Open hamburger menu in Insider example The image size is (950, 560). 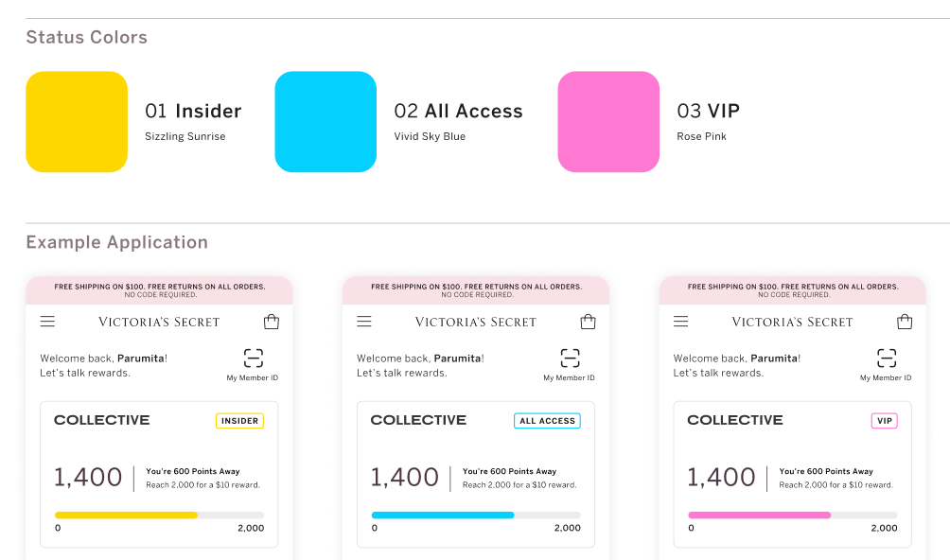coord(47,322)
